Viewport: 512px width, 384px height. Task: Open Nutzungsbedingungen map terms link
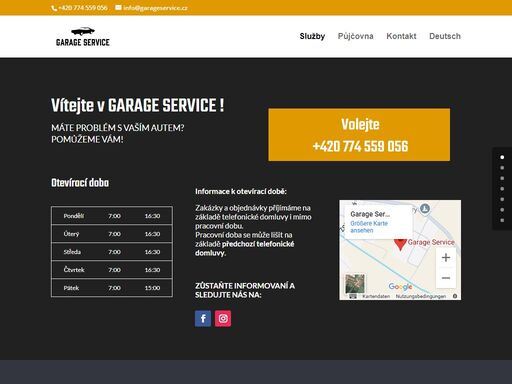(x=421, y=296)
